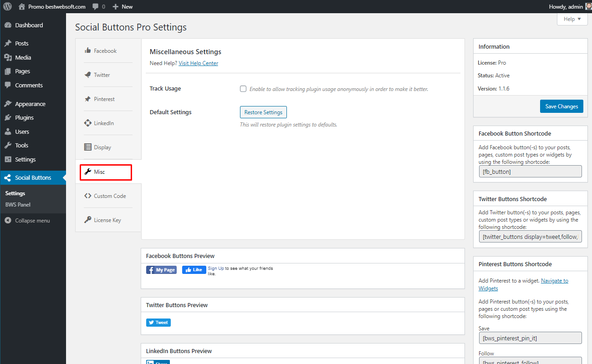
Task: Go to Dashboard in sidebar
Action: coord(33,25)
